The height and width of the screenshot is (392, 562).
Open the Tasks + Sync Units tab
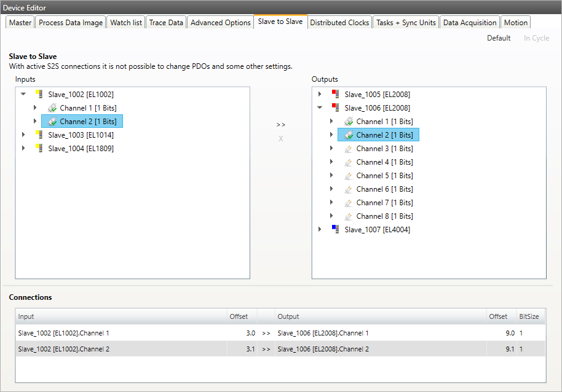[406, 23]
